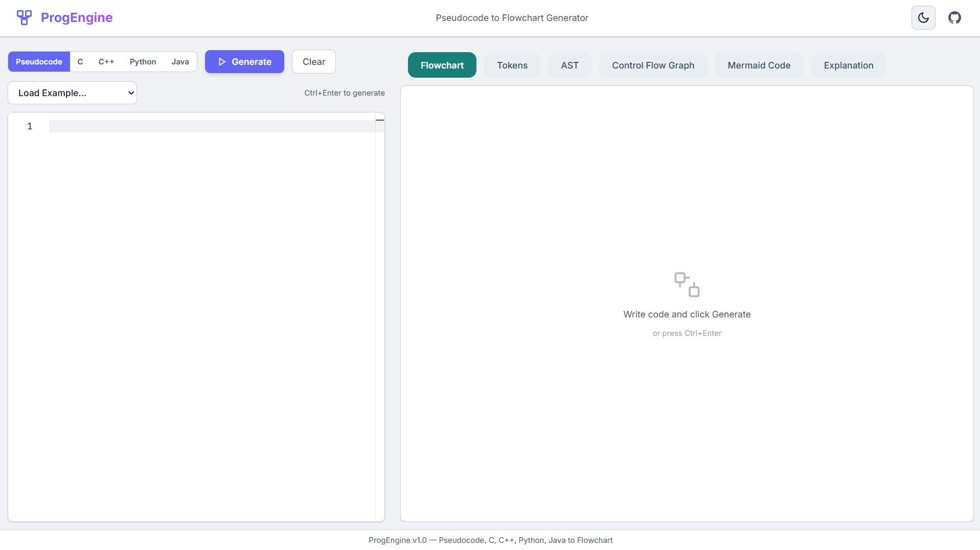View the Mermaid Code tab
The height and width of the screenshot is (550, 980).
[x=759, y=65]
